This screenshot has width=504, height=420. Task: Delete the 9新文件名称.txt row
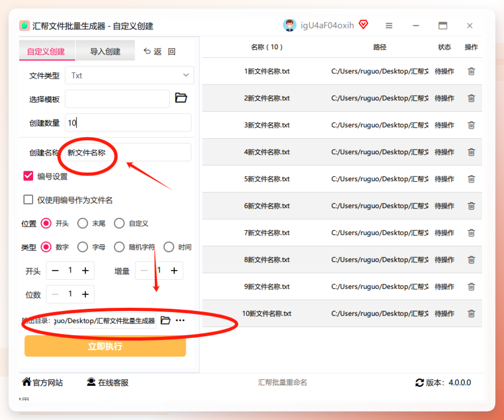point(471,287)
